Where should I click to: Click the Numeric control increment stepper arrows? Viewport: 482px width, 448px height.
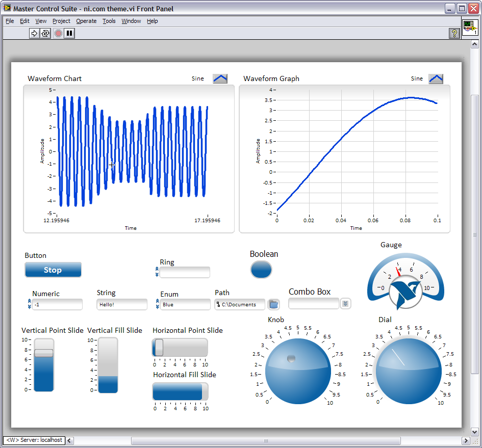pyautogui.click(x=29, y=302)
